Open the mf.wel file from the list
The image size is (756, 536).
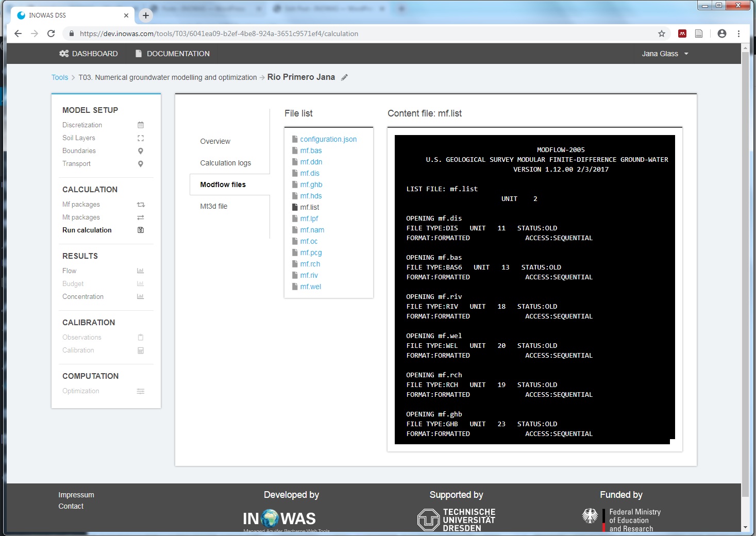[x=310, y=287]
